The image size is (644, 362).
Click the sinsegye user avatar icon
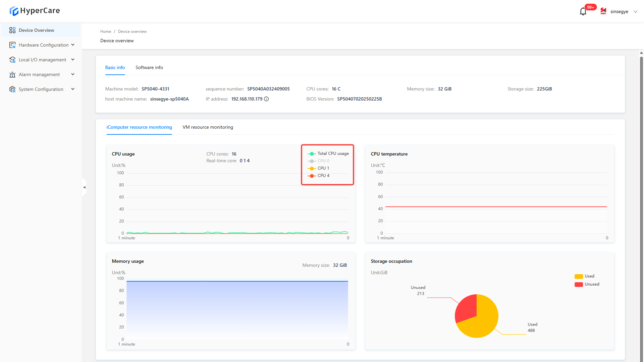point(603,11)
